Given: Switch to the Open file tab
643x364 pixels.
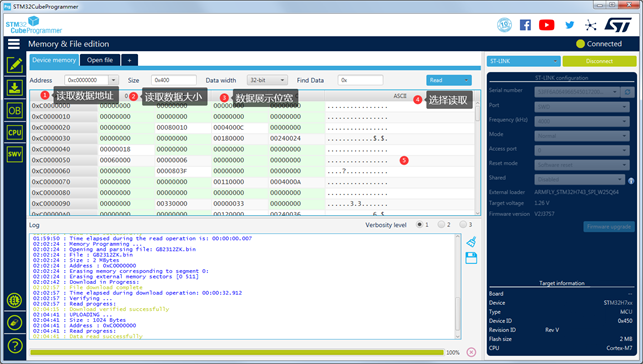Looking at the screenshot, I should [x=100, y=60].
